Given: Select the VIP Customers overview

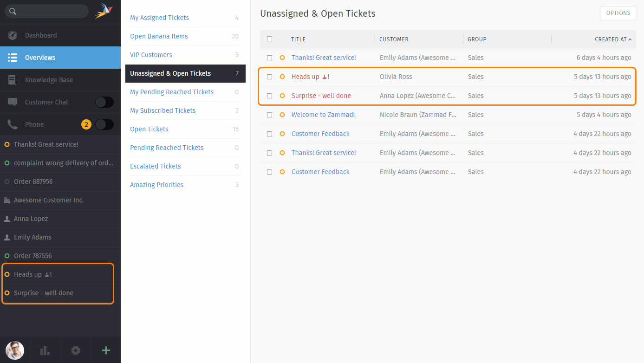Looking at the screenshot, I should (x=151, y=55).
